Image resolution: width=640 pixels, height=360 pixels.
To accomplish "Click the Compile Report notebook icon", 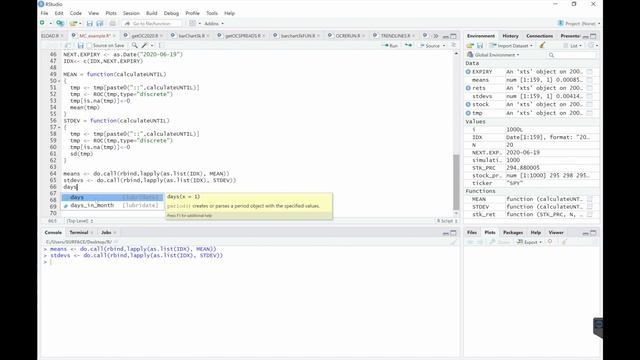I will [160, 45].
